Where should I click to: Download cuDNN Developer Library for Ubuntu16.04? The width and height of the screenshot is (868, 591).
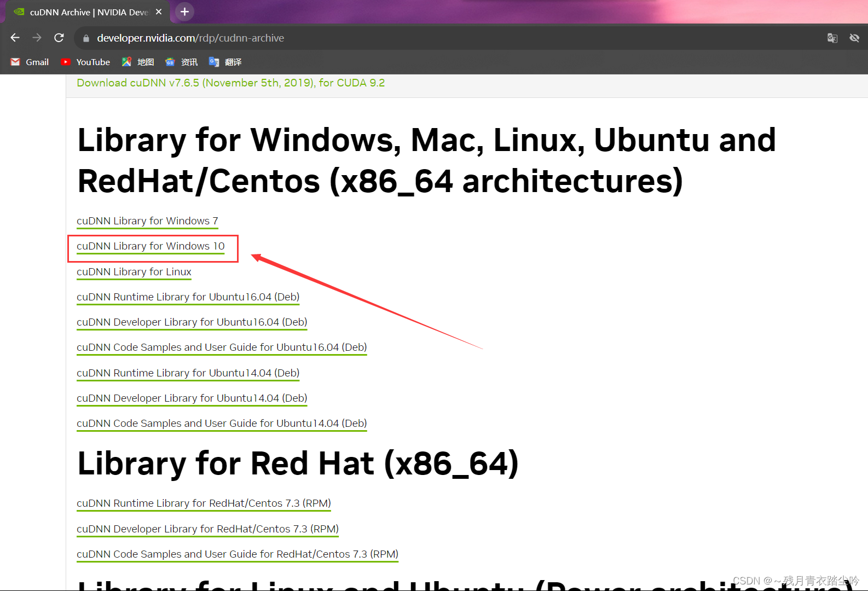pos(192,322)
